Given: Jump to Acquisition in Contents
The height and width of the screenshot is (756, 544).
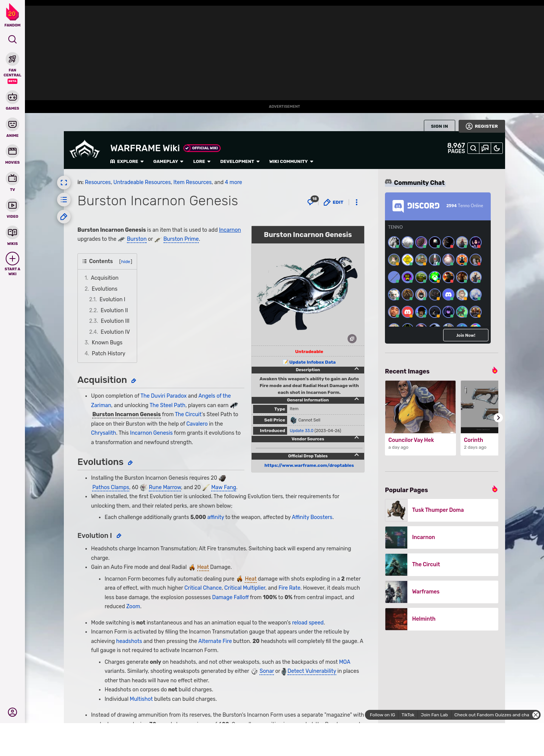Looking at the screenshot, I should coord(105,278).
